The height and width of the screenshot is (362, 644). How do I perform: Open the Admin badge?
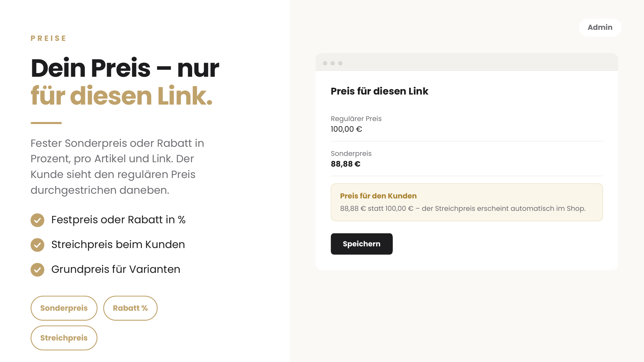600,27
